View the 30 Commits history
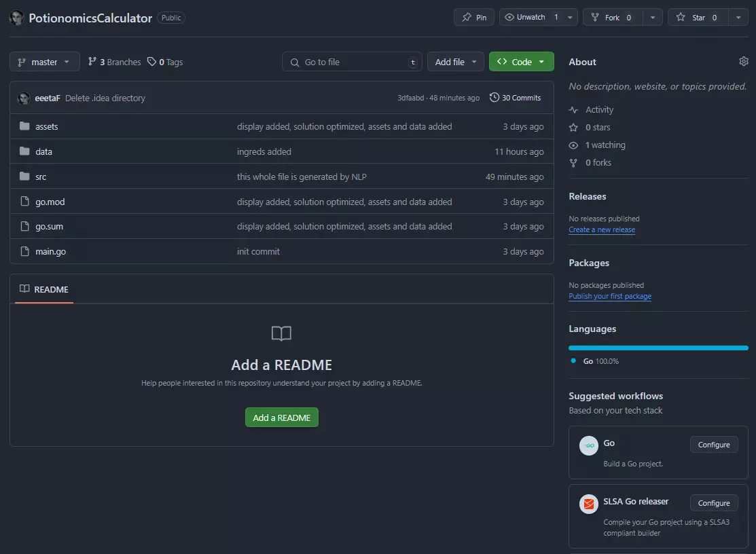 (x=515, y=98)
